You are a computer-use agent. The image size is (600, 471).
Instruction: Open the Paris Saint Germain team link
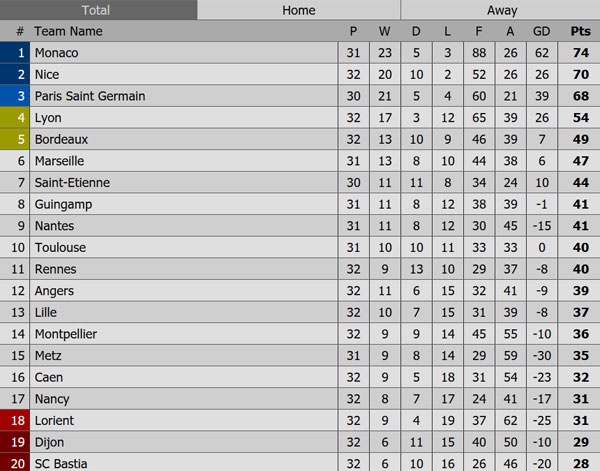point(89,96)
